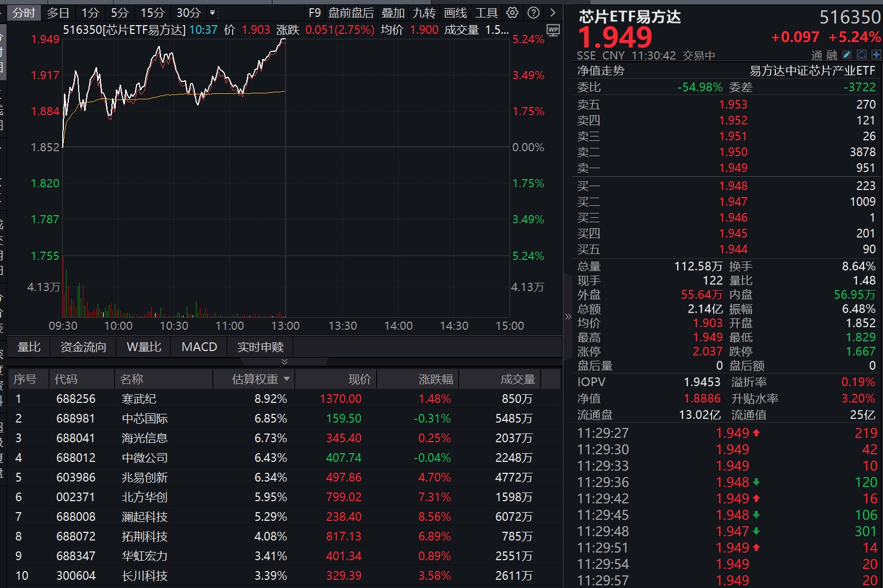Click the pencil note icon for this ETF
883x588 pixels.
tap(847, 55)
